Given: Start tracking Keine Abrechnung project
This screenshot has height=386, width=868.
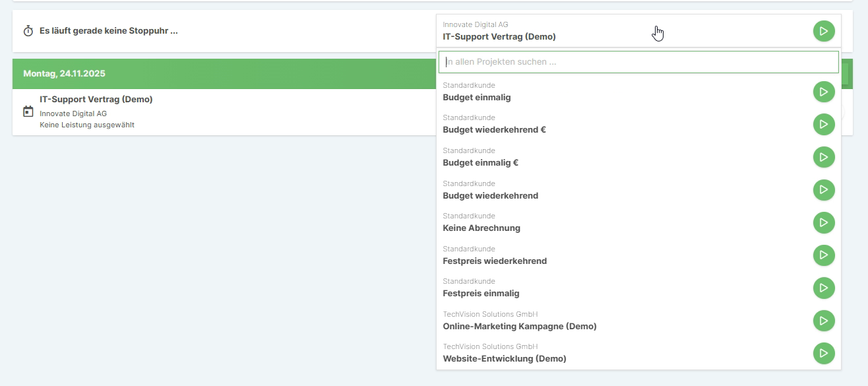Looking at the screenshot, I should click(824, 222).
